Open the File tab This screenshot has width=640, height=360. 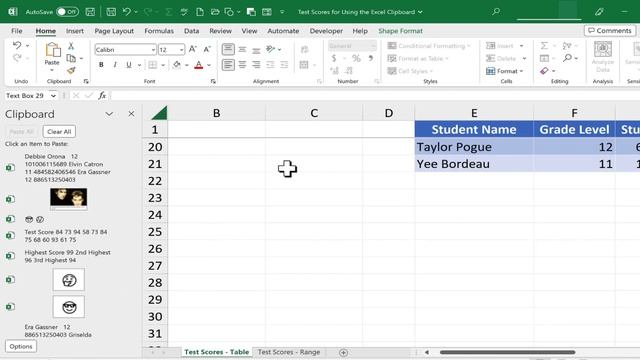tap(17, 31)
